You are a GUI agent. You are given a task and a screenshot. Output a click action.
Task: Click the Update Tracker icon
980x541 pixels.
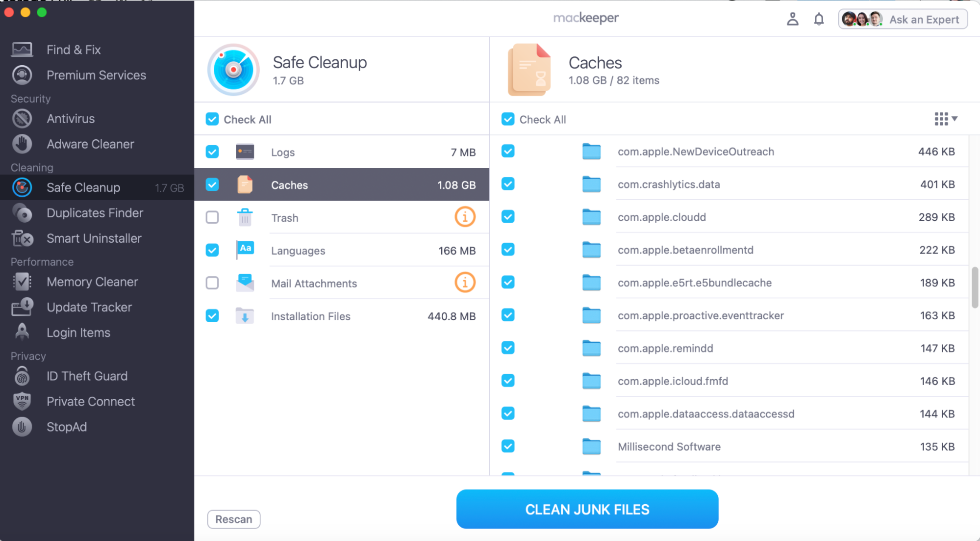[x=22, y=308]
